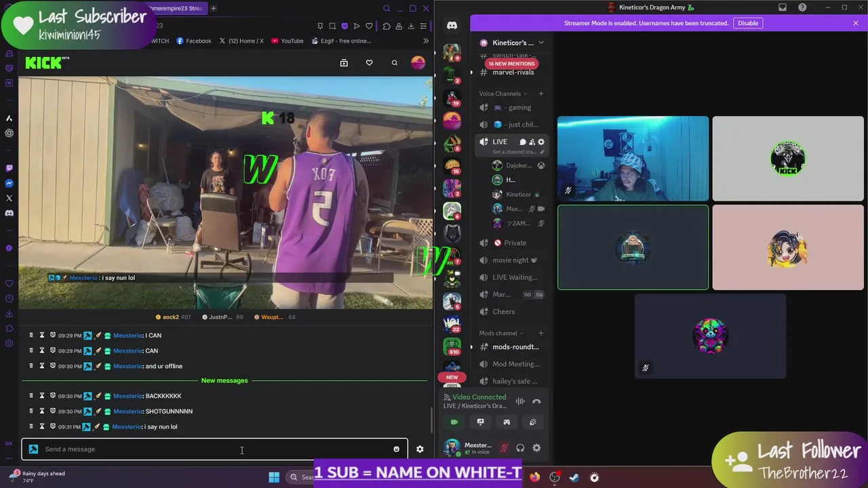Start an activity in Discord voice panel
The image size is (868, 488).
[x=507, y=422]
